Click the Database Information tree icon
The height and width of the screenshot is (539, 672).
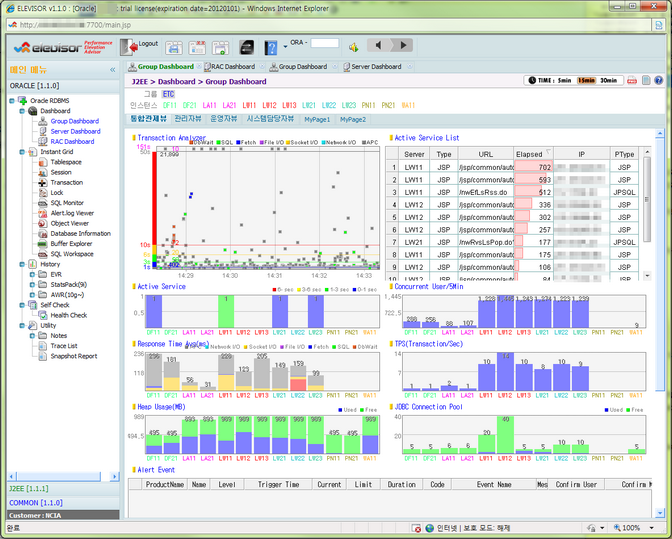(43, 234)
